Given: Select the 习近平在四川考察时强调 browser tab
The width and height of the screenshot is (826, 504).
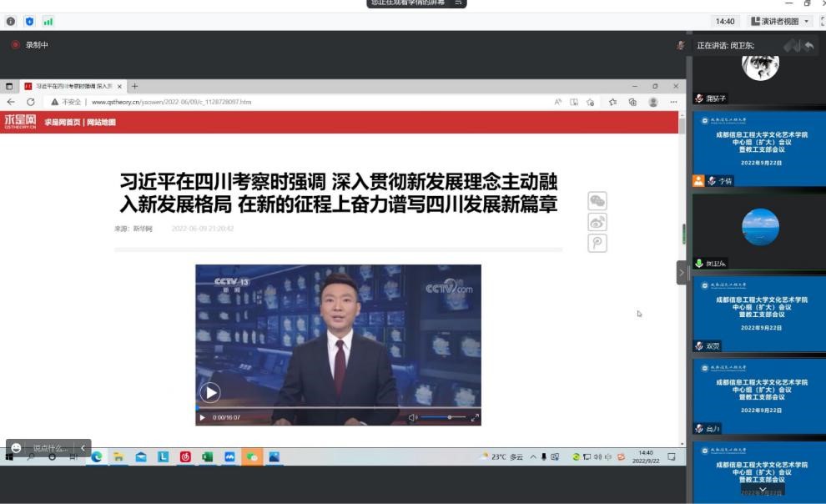Looking at the screenshot, I should pos(73,86).
